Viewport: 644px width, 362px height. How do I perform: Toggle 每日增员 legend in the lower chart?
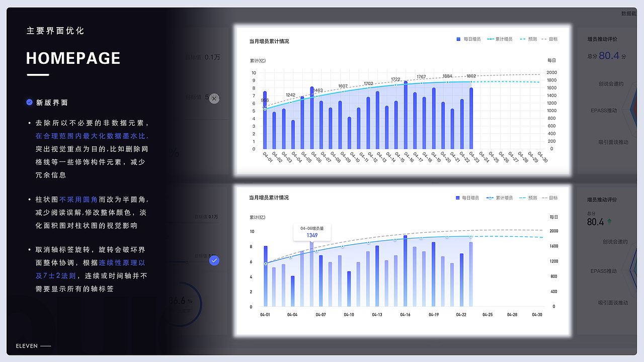tap(467, 198)
